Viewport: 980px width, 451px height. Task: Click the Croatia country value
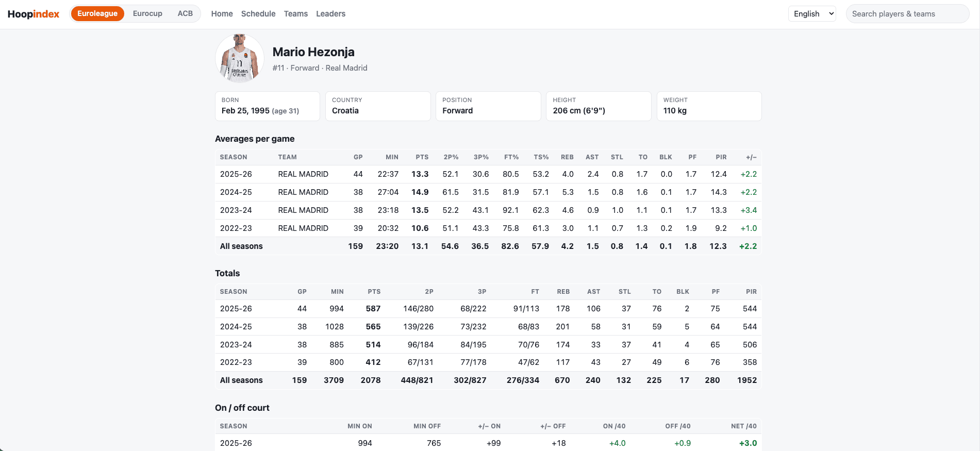[345, 111]
